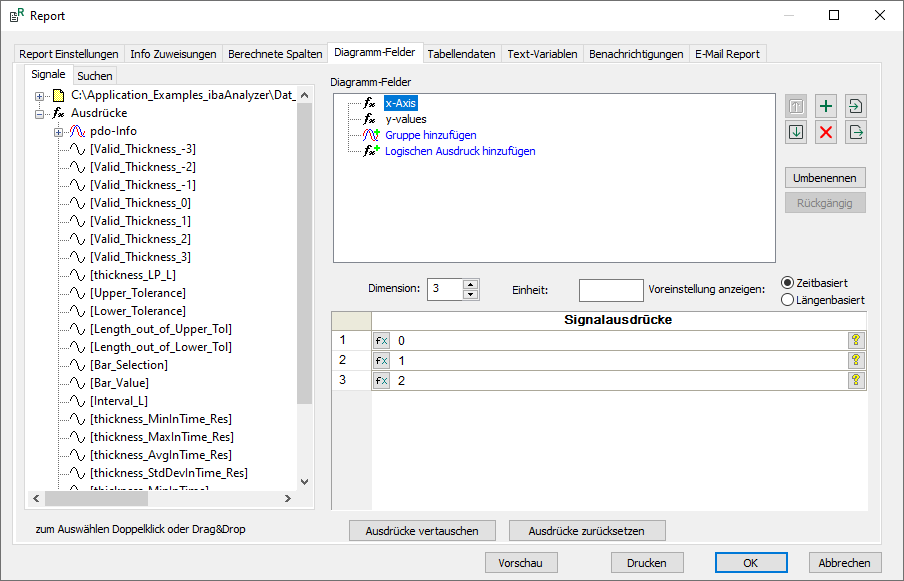Click the import fields icon
The width and height of the screenshot is (904, 581).
[856, 106]
